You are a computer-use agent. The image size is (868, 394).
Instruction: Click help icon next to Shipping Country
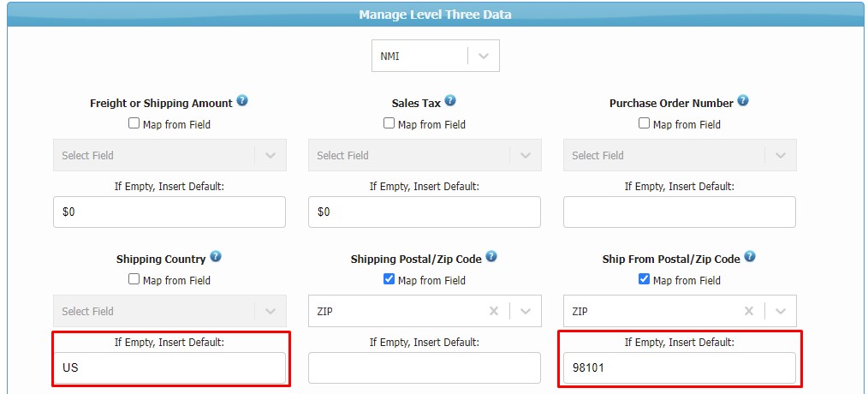click(216, 257)
